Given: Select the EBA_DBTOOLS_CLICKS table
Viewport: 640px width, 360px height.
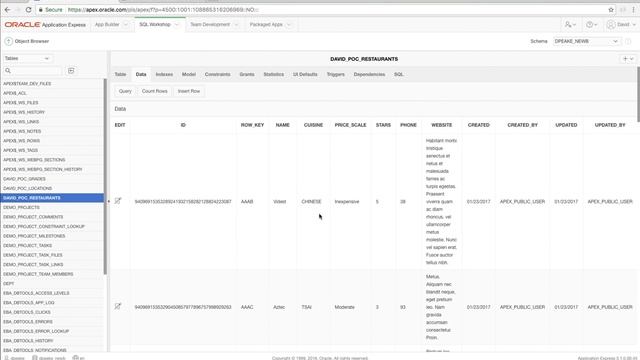Looking at the screenshot, I should (52, 312).
